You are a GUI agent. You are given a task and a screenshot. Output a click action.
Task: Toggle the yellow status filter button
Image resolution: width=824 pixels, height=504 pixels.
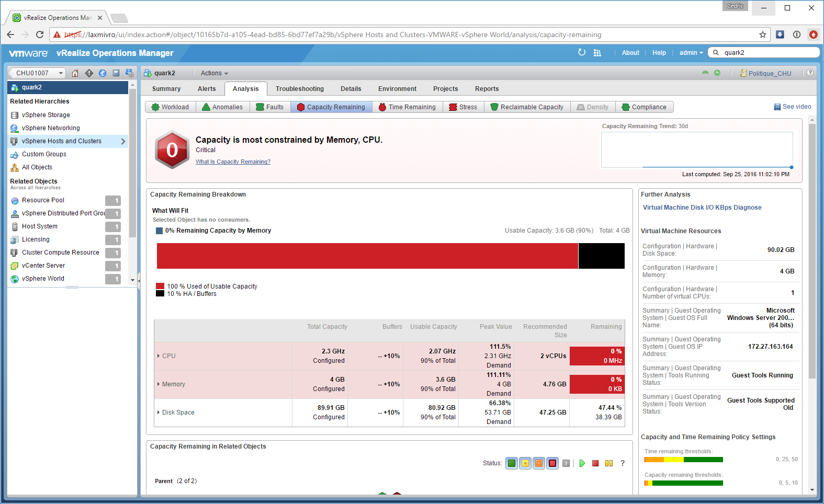pyautogui.click(x=525, y=463)
